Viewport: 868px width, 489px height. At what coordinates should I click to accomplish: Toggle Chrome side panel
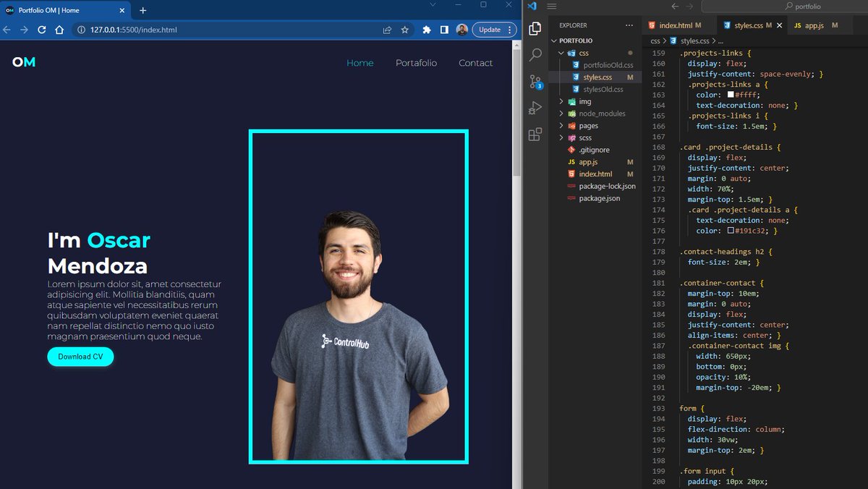click(444, 30)
